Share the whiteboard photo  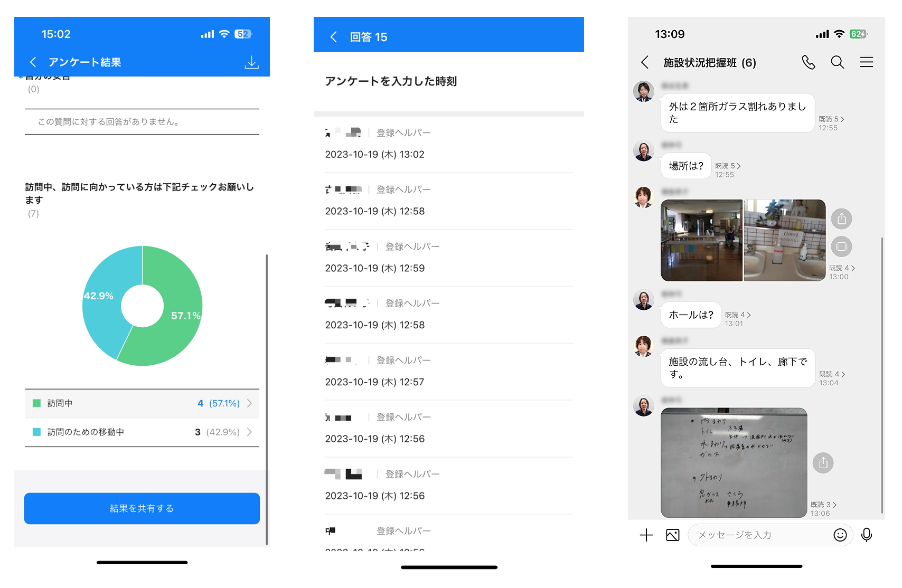[823, 463]
